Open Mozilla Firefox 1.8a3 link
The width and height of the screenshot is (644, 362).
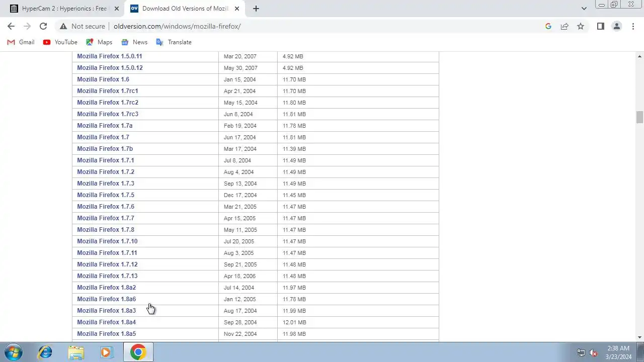tap(107, 311)
